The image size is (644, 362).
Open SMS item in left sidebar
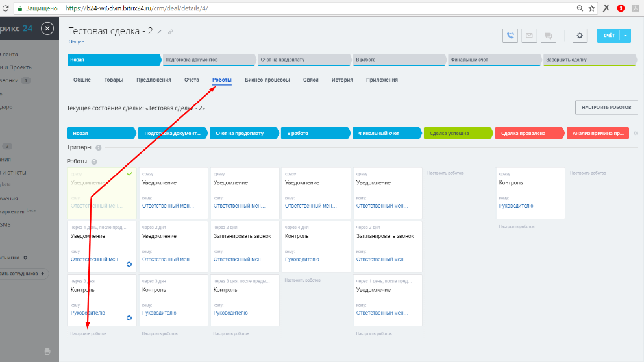coord(5,225)
